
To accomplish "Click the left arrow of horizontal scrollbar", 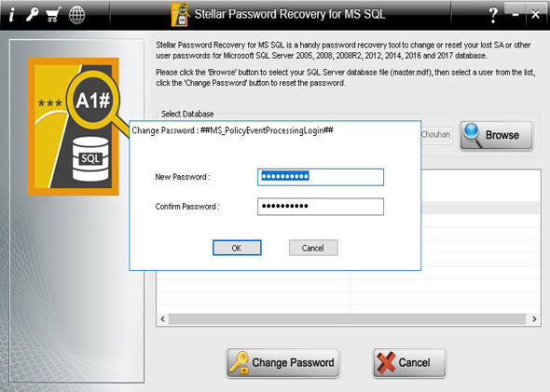I will click(162, 318).
